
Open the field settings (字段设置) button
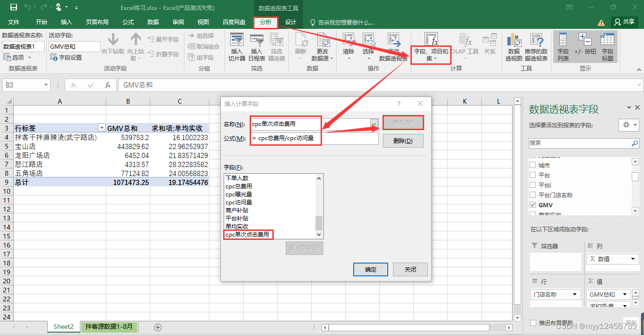click(x=66, y=57)
